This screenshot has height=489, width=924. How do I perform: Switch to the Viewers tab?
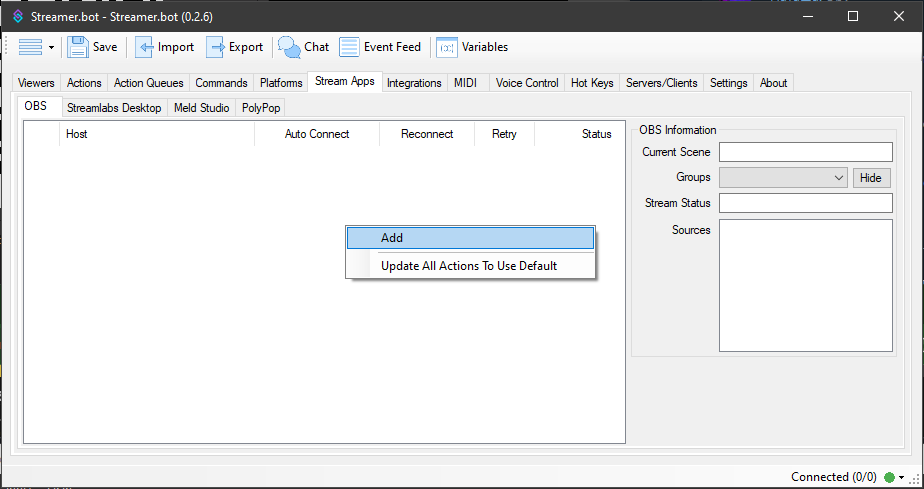[x=36, y=83]
